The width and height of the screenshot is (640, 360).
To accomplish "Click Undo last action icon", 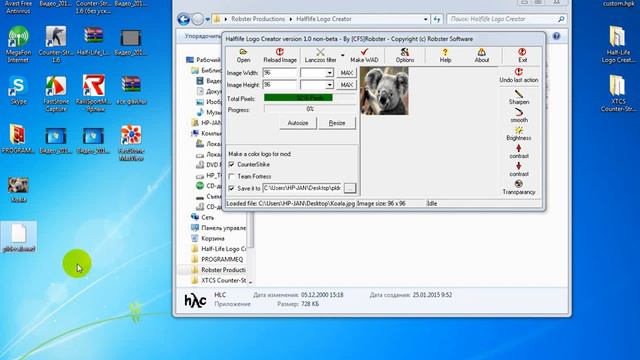I will (x=519, y=72).
